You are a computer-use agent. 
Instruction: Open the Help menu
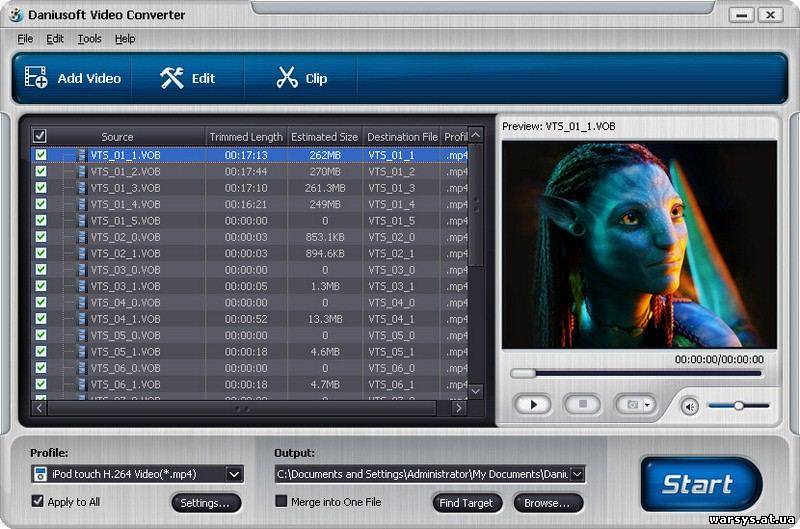(124, 39)
